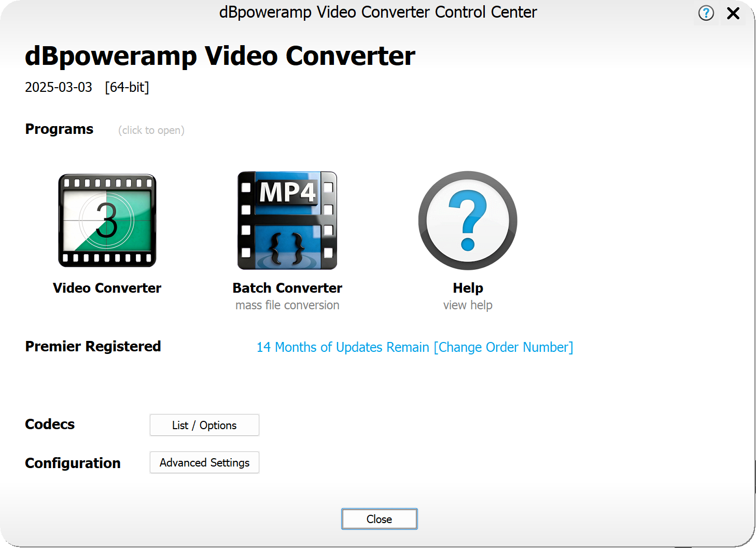Click the "Video Converter" text label

pos(107,288)
